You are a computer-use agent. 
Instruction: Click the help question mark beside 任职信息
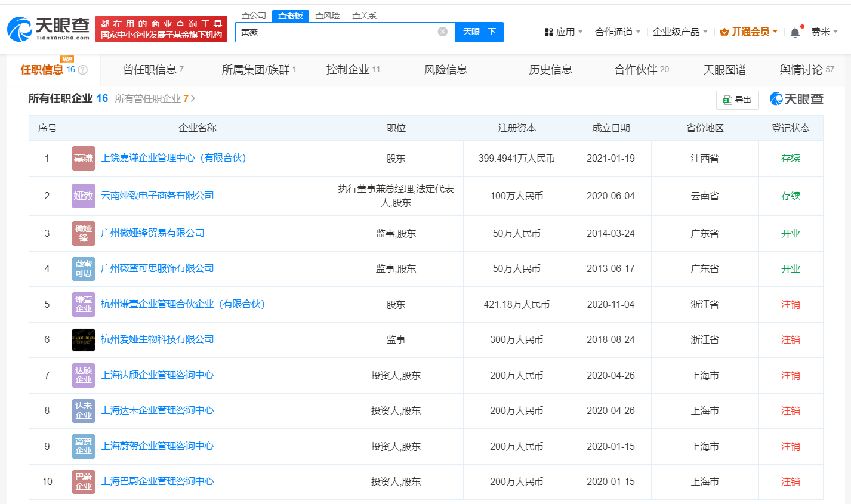83,70
